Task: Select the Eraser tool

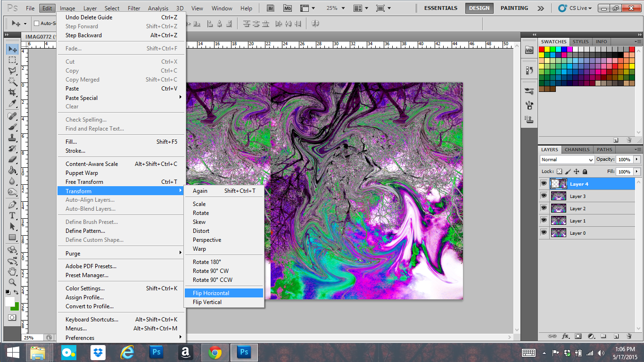Action: pyautogui.click(x=12, y=159)
